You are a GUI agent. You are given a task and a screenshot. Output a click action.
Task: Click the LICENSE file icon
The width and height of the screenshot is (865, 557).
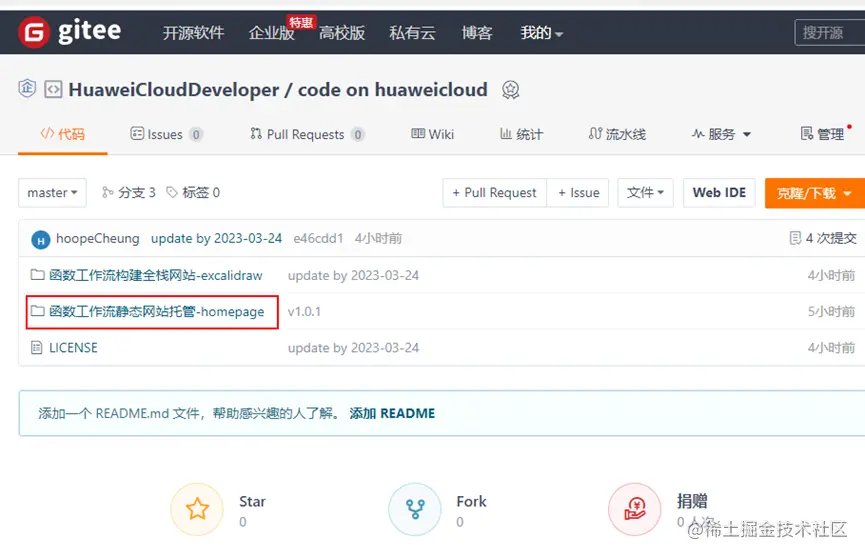37,347
